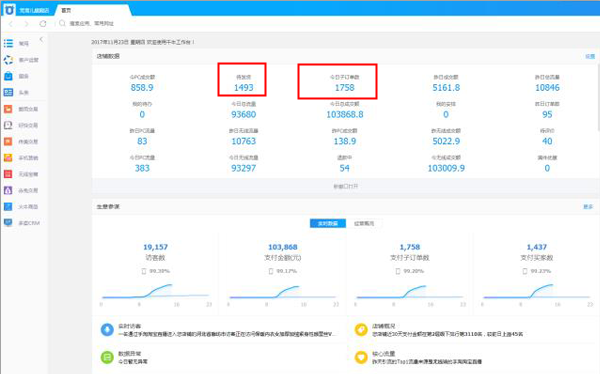Click the trend chart under 1,437 buyers

point(536,292)
